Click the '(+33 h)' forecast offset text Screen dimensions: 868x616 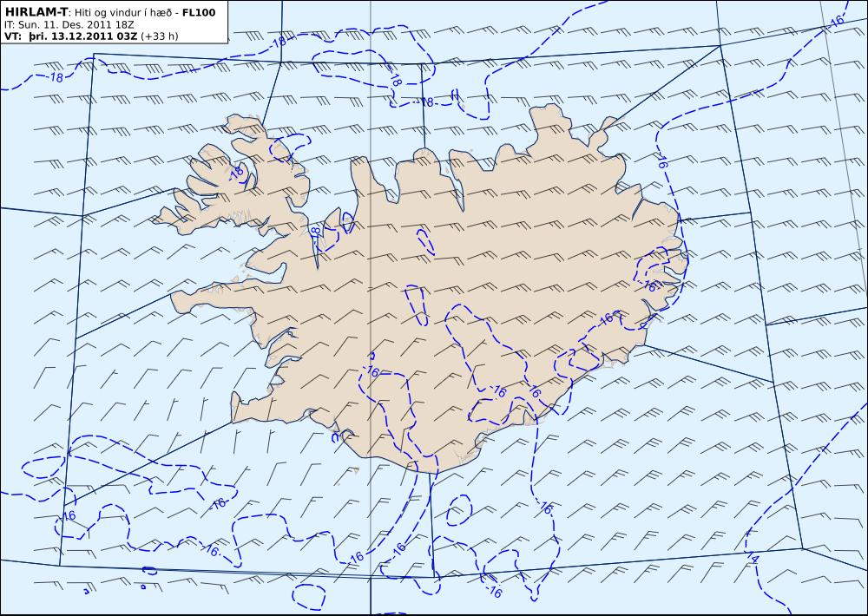[x=160, y=36]
